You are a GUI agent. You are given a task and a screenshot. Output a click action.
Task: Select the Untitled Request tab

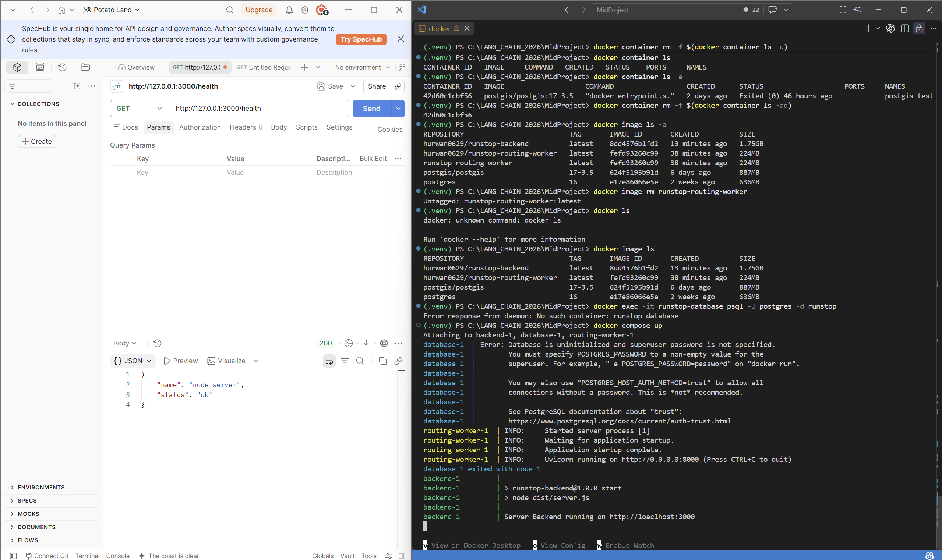pyautogui.click(x=264, y=67)
